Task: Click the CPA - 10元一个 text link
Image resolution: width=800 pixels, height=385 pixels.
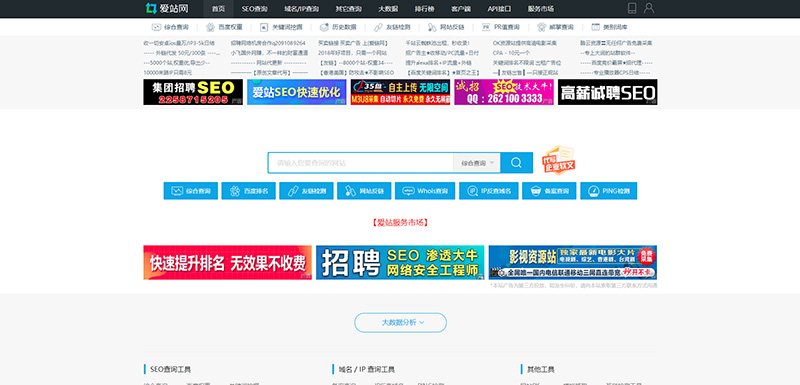Action: (511, 53)
